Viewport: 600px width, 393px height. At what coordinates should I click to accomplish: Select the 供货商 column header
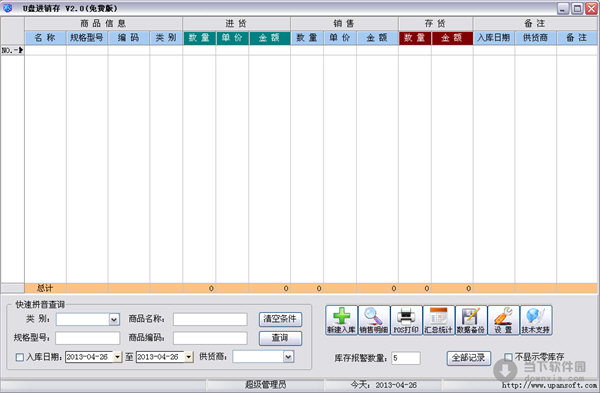(536, 38)
